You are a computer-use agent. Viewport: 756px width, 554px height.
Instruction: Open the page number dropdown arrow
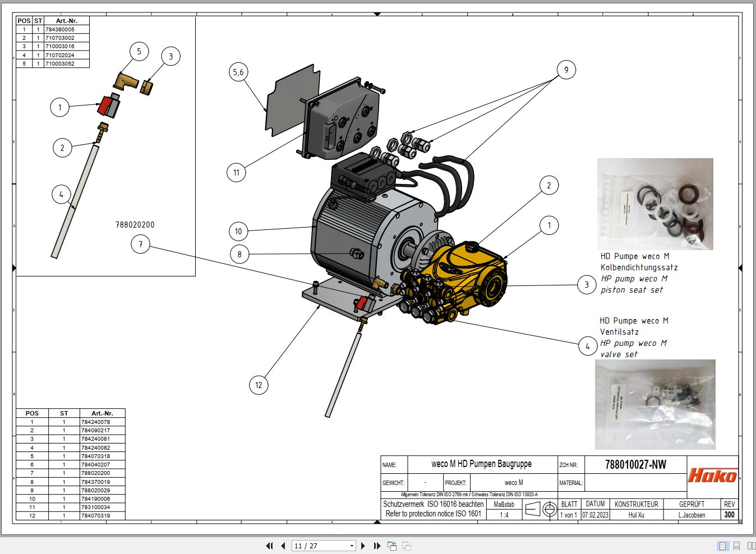pyautogui.click(x=352, y=546)
